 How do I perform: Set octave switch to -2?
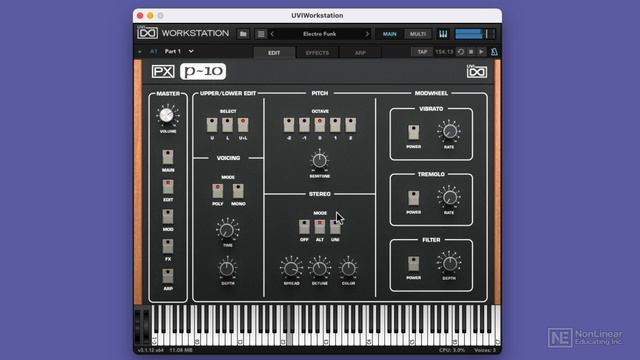[x=289, y=125]
